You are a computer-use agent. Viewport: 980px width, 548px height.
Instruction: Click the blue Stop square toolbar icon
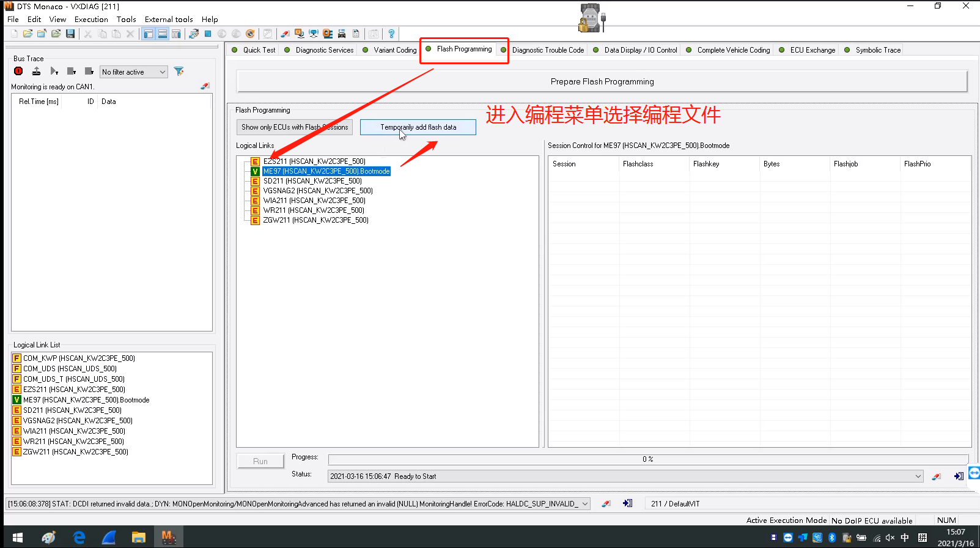pyautogui.click(x=208, y=34)
